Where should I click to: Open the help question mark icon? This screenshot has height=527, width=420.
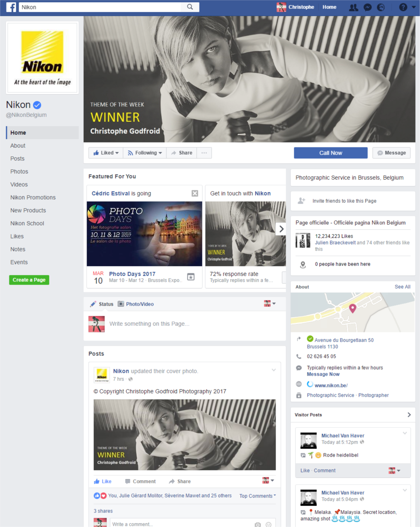coord(403,7)
